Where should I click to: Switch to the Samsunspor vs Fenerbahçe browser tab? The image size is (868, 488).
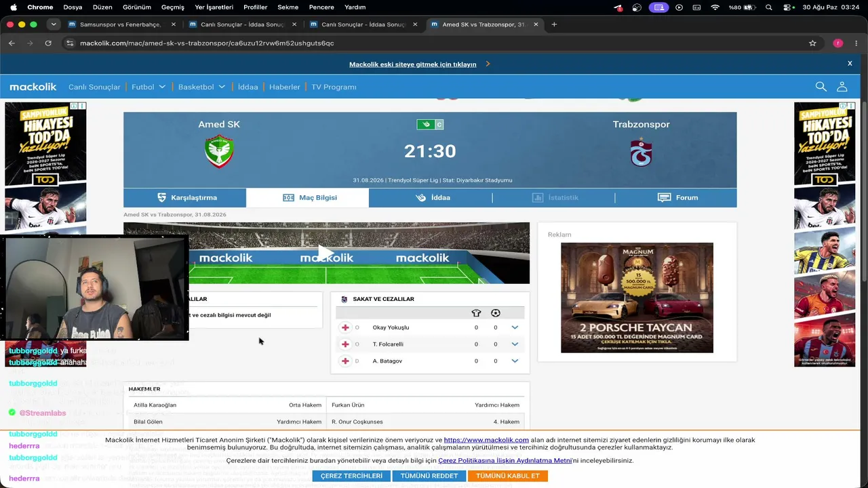coord(121,24)
